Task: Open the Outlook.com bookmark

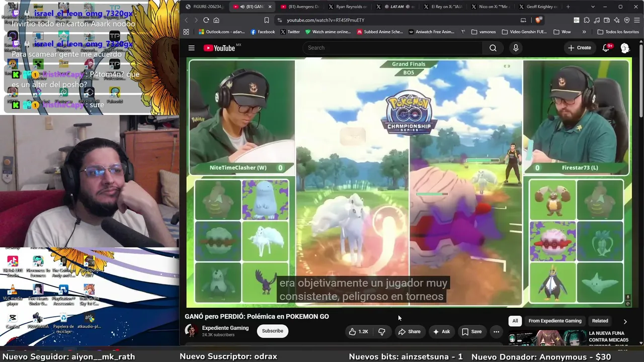Action: 221,32
